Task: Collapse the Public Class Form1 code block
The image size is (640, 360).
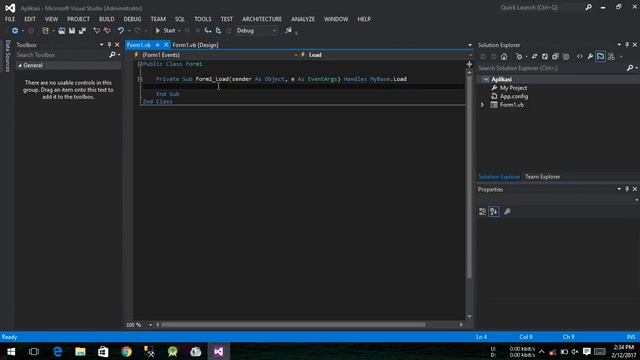Action: pyautogui.click(x=140, y=64)
